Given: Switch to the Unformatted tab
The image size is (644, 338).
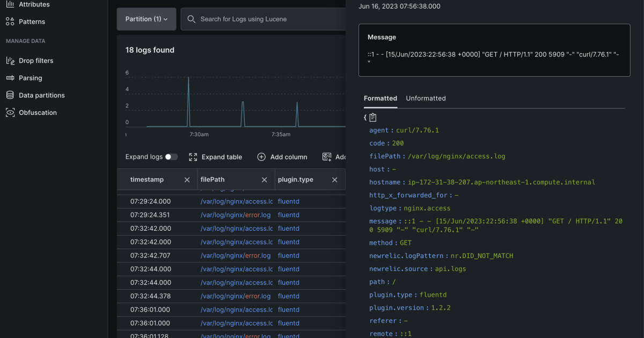Looking at the screenshot, I should coord(426,98).
